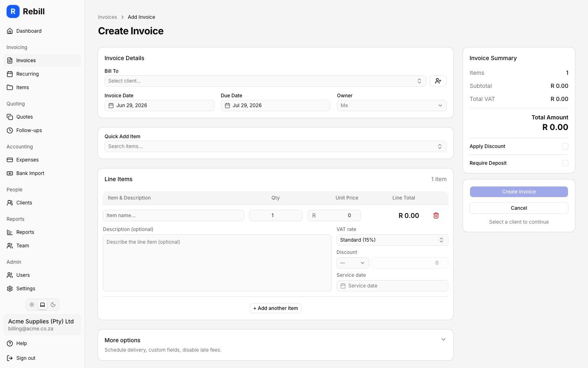
Task: Navigate to Quotes
Action: point(42,117)
